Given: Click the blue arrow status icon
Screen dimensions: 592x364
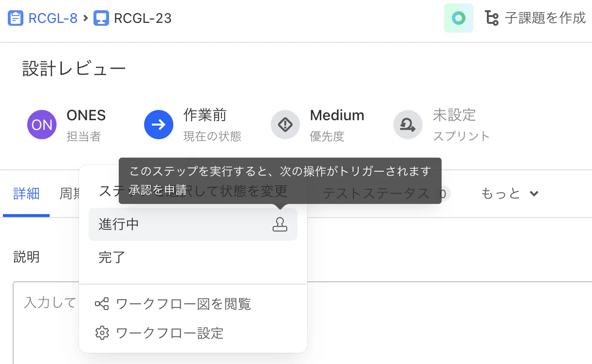Looking at the screenshot, I should [x=159, y=125].
